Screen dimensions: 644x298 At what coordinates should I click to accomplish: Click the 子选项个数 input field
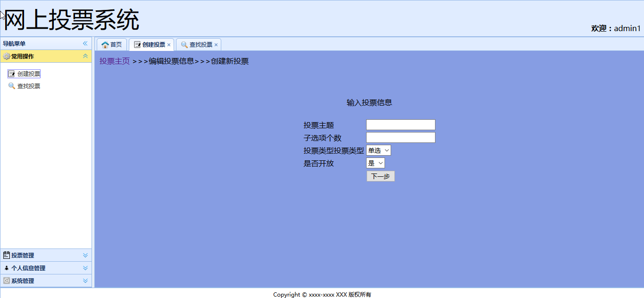pyautogui.click(x=401, y=137)
